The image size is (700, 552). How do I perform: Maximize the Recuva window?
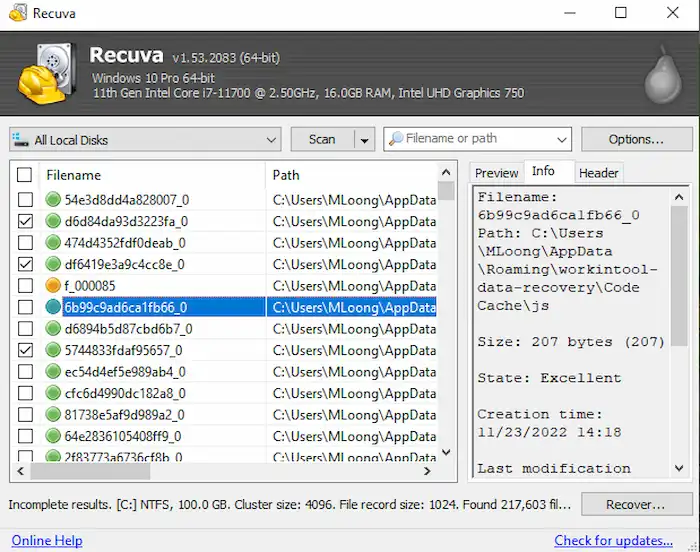click(x=621, y=13)
